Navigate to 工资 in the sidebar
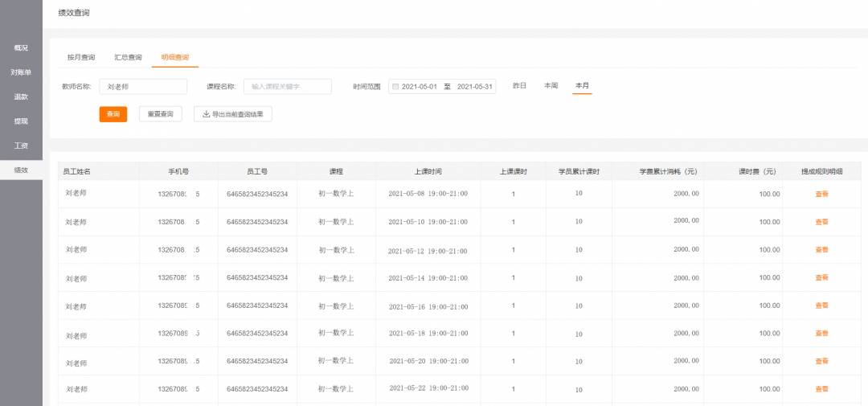This screenshot has height=406, width=868. point(21,146)
